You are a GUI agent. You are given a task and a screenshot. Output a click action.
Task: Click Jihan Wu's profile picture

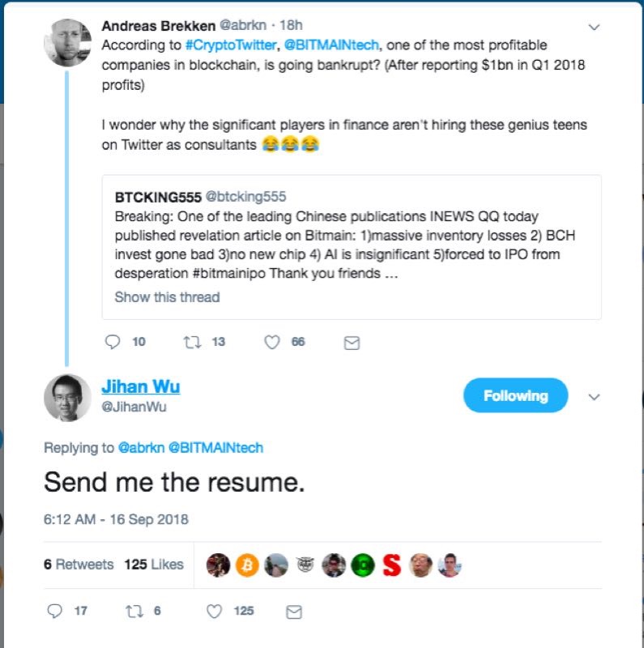67,397
